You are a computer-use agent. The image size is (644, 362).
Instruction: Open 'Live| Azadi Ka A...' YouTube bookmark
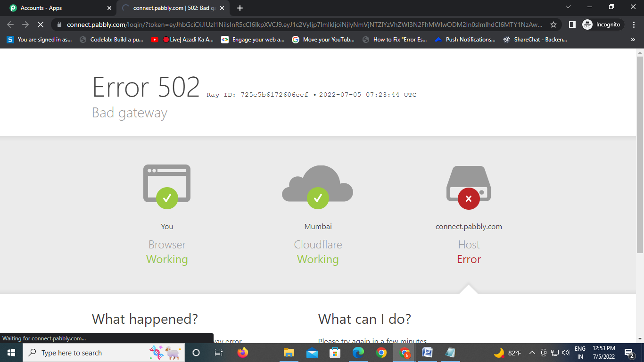tap(182, 40)
